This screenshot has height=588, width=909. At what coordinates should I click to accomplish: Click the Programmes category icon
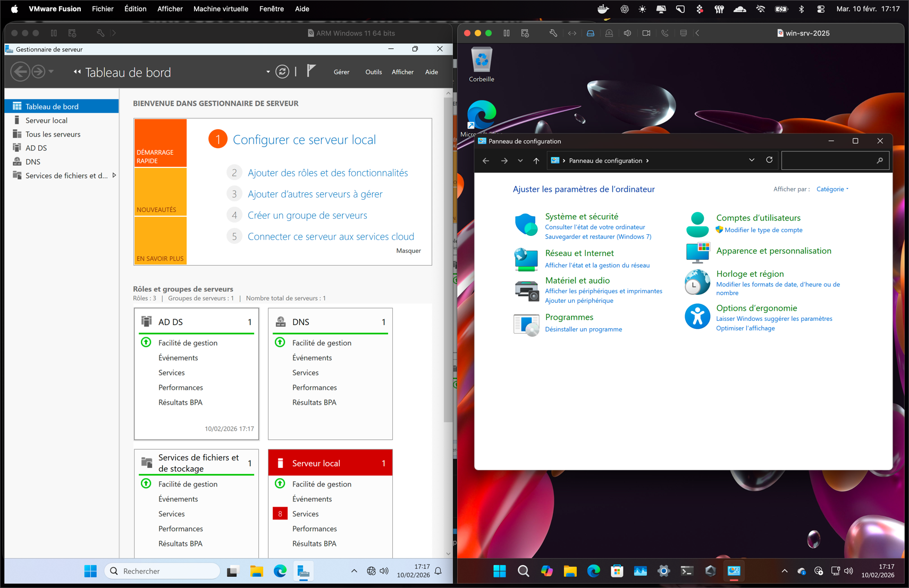coord(526,323)
